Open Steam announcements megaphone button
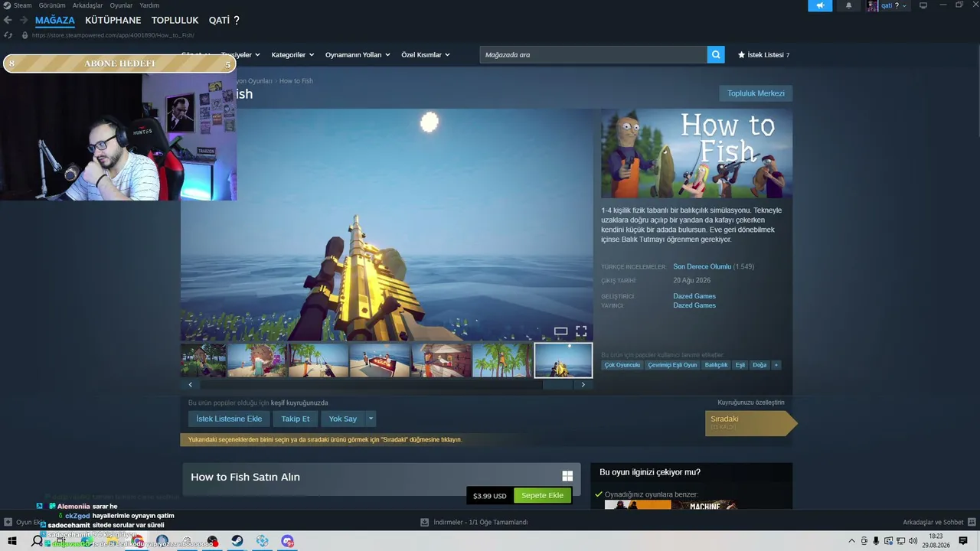980x551 pixels. [820, 5]
